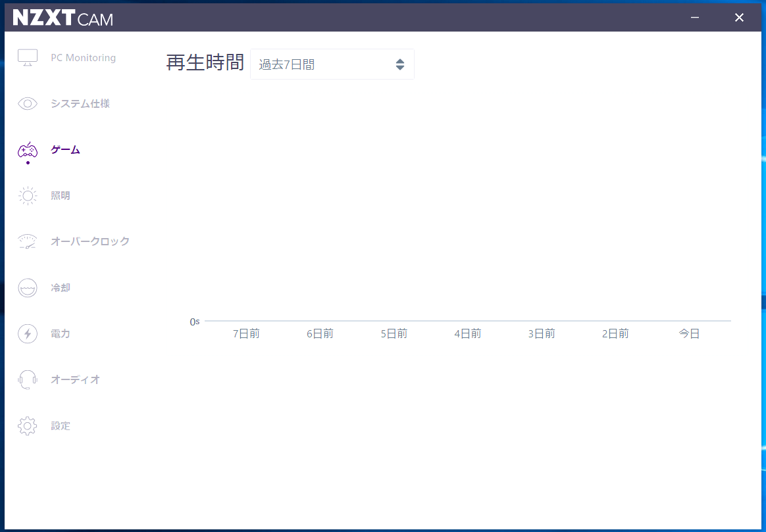Click the lightning bolt icon for 電力
This screenshot has height=532, width=766.
click(x=28, y=334)
